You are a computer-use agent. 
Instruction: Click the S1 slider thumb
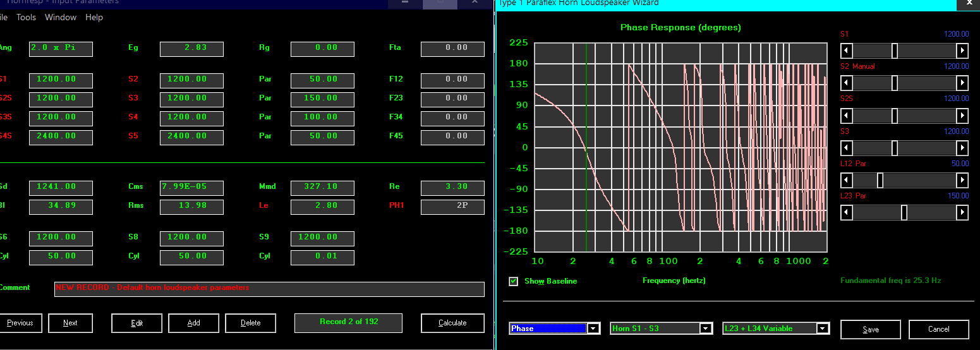click(x=895, y=51)
